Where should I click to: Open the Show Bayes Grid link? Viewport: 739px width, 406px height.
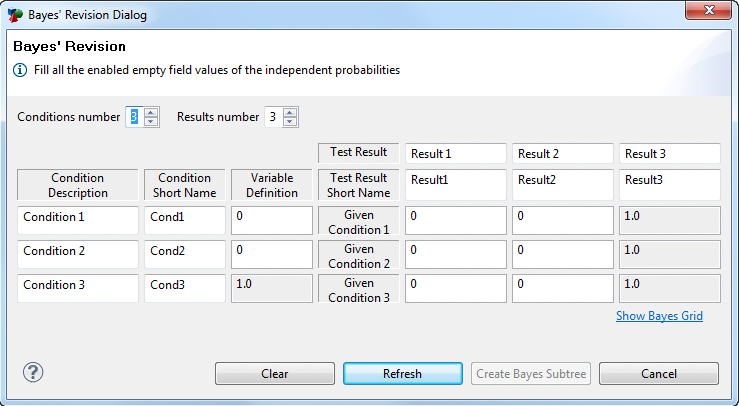659,316
